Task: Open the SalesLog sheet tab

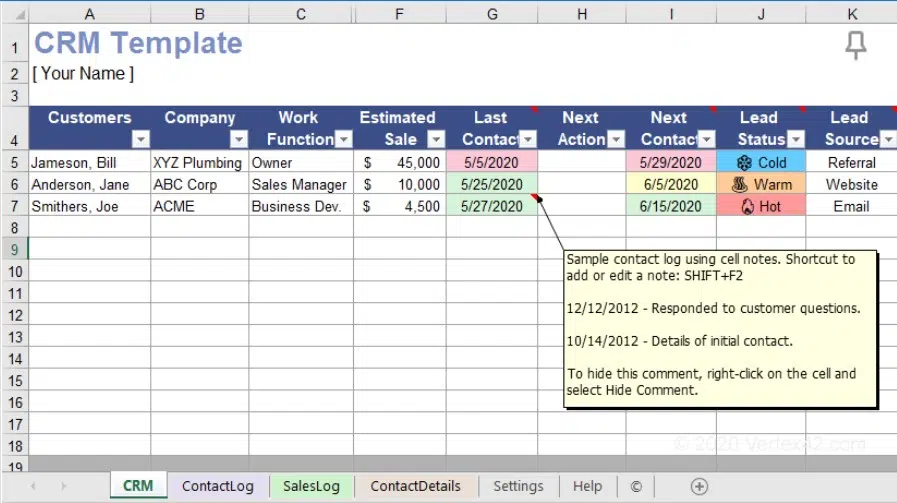Action: click(x=311, y=486)
